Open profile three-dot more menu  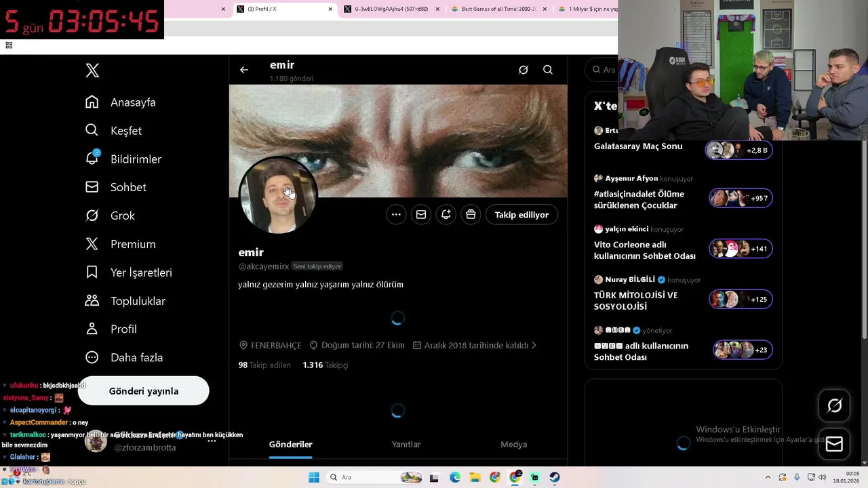(396, 215)
